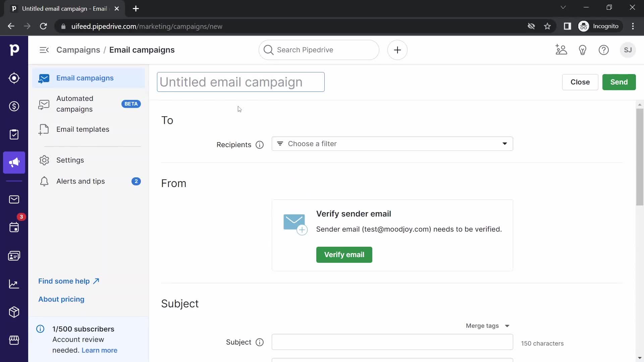644x362 pixels.
Task: Click the Subject info icon
Action: tap(260, 342)
